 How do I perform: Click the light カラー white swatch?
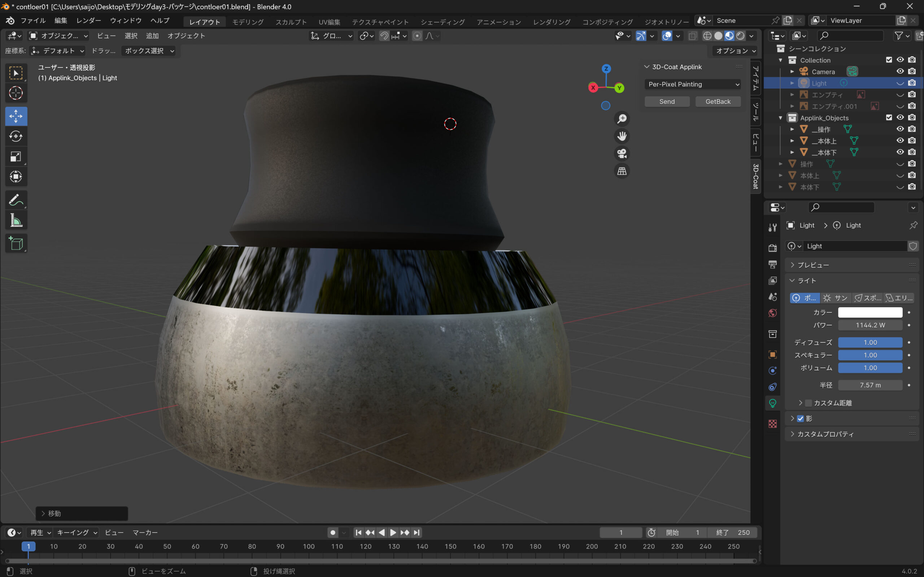[x=870, y=313]
